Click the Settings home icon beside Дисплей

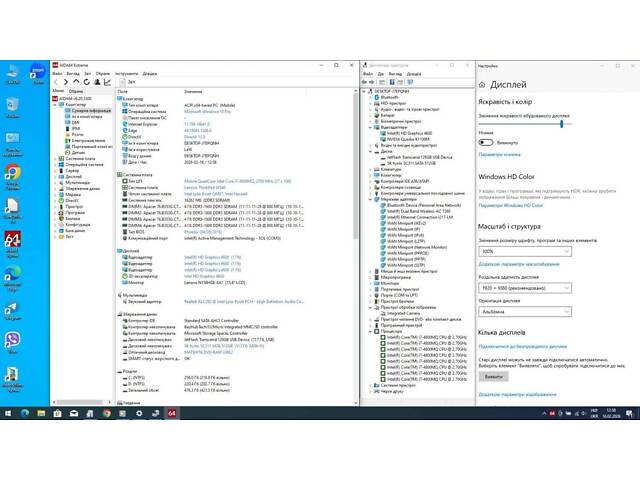482,83
